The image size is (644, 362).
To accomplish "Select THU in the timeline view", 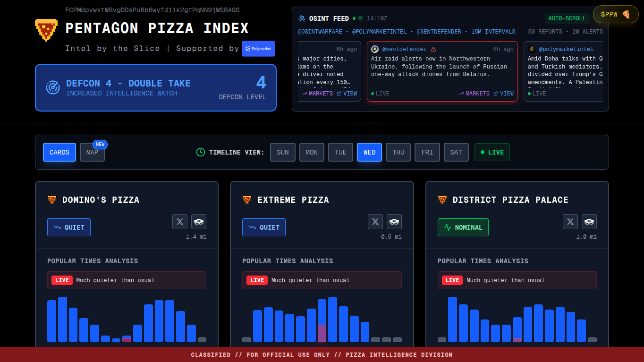I will pos(398,152).
